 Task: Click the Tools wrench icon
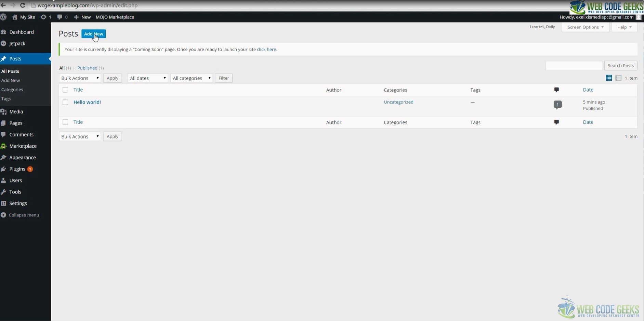pyautogui.click(x=3, y=192)
